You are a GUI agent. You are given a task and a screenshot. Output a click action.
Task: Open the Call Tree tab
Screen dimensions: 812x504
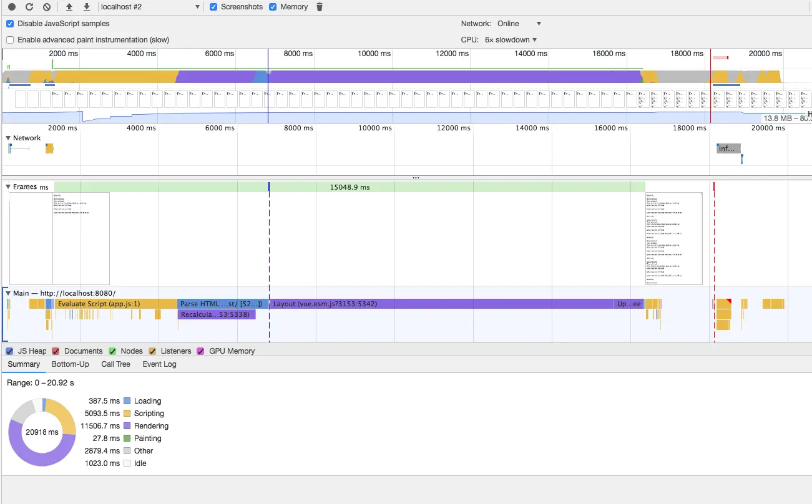coord(115,364)
